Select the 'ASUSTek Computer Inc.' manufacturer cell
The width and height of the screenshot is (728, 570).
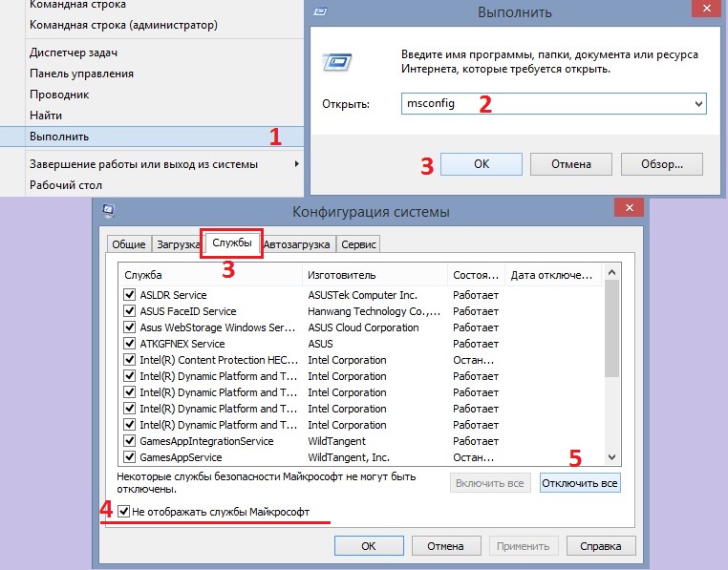pos(363,295)
